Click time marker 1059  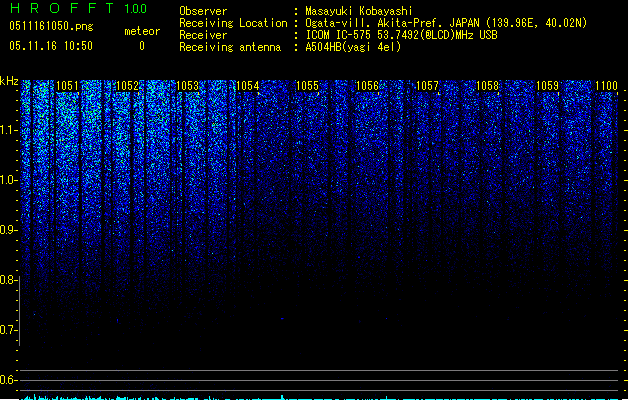point(547,86)
